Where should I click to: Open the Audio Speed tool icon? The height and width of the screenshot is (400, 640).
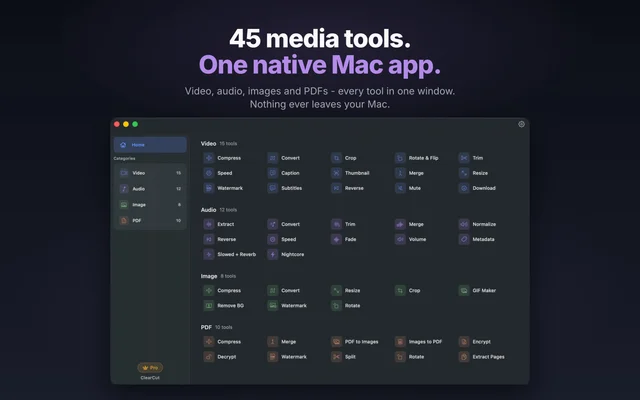273,239
